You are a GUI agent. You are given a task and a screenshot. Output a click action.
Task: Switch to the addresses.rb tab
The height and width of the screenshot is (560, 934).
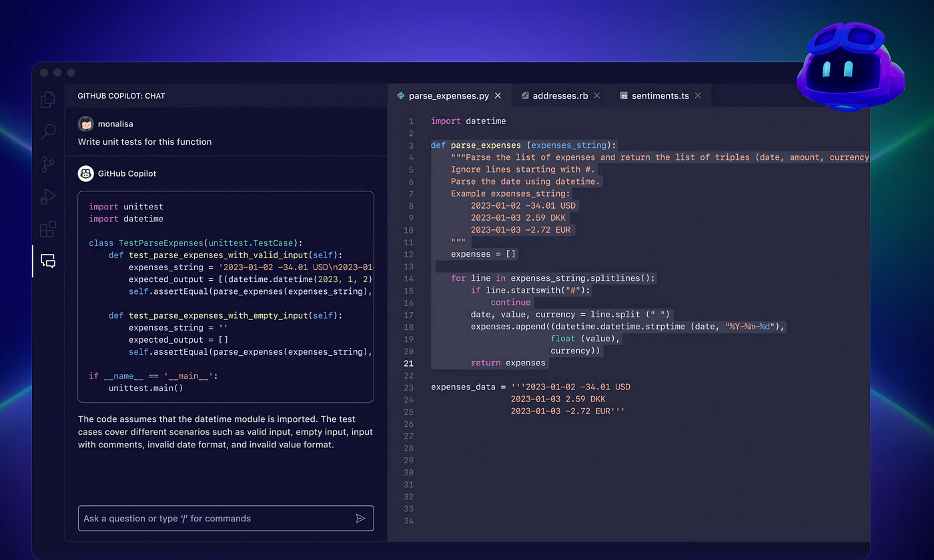[x=559, y=96]
